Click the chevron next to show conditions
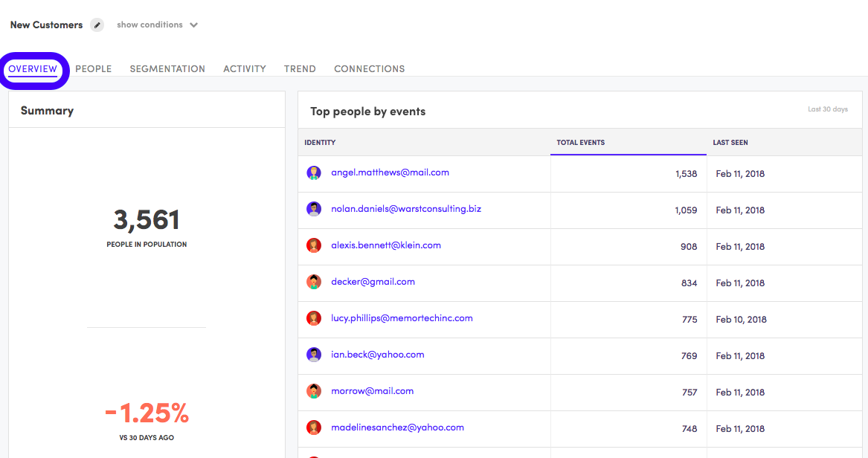Screen dimensions: 868x458 [193, 25]
